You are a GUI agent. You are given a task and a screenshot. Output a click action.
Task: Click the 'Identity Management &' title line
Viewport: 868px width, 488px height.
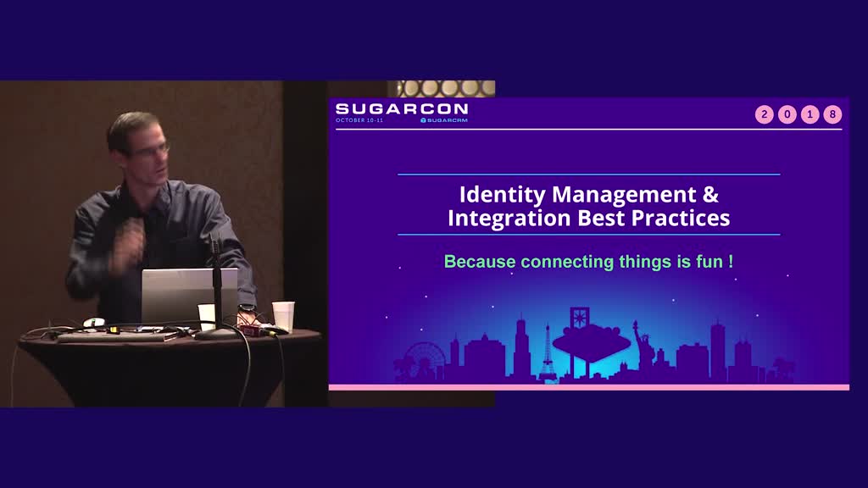(x=588, y=194)
